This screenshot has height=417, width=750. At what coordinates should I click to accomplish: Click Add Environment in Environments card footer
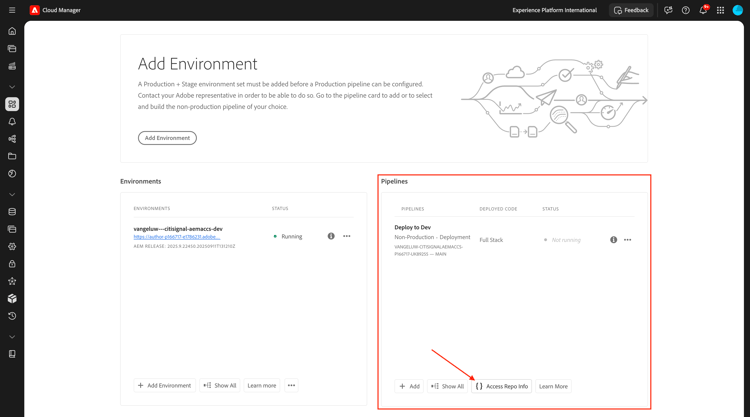coord(165,385)
